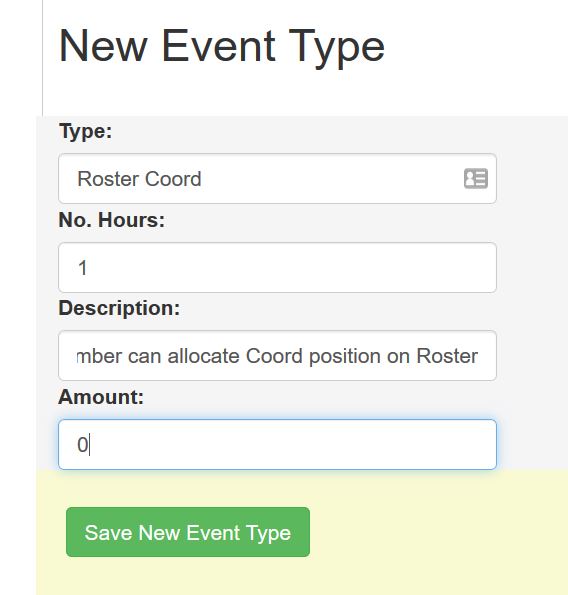Place cursor at the 0 in Amount
Screen dimensions: 568x595
tap(82, 445)
